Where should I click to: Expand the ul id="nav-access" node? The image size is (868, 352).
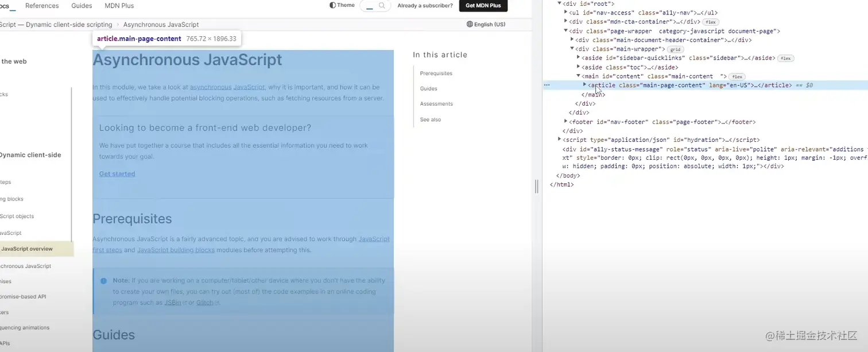click(566, 12)
